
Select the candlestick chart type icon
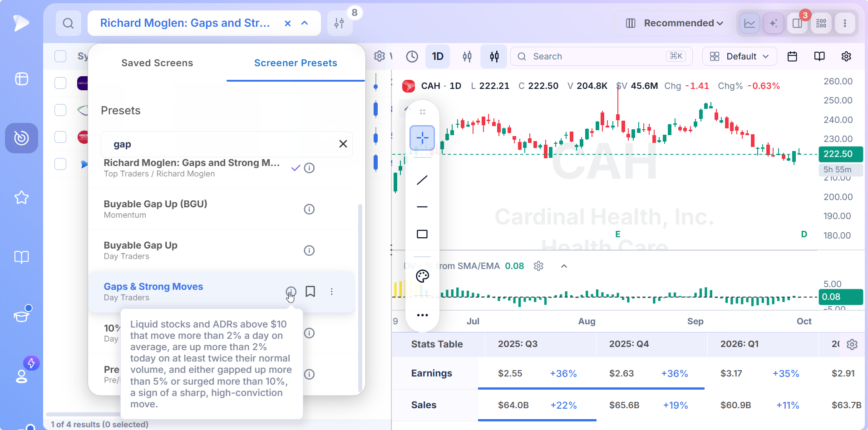click(494, 56)
